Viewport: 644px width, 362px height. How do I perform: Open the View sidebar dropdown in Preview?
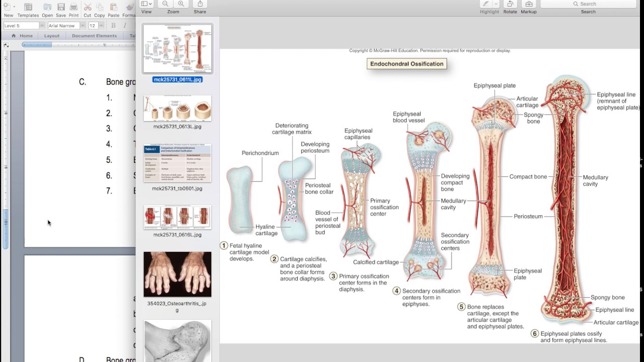[x=146, y=4]
